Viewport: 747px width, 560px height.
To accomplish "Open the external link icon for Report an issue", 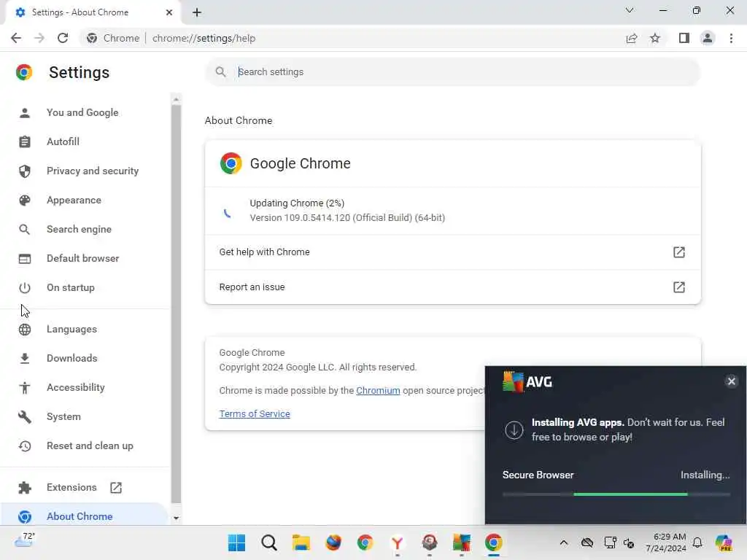I will click(x=679, y=287).
